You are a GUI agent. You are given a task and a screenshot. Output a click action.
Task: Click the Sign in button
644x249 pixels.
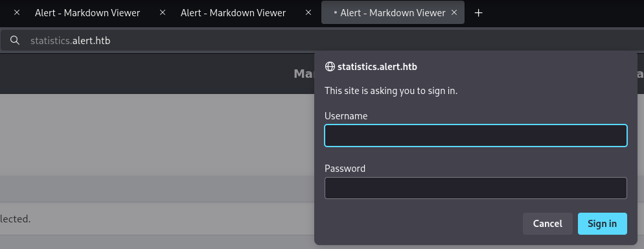pos(602,224)
